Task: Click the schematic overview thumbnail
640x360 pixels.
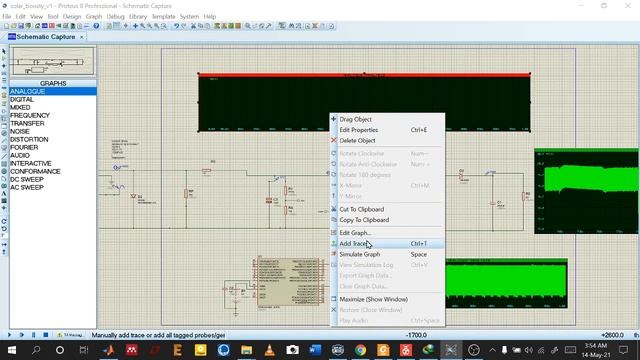Action: [53, 61]
